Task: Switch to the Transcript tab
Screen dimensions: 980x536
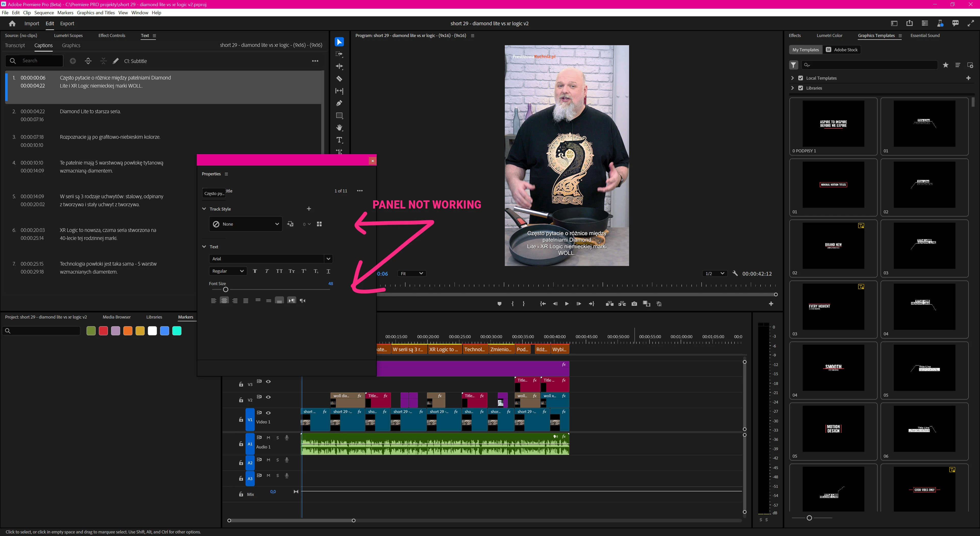Action: tap(15, 45)
